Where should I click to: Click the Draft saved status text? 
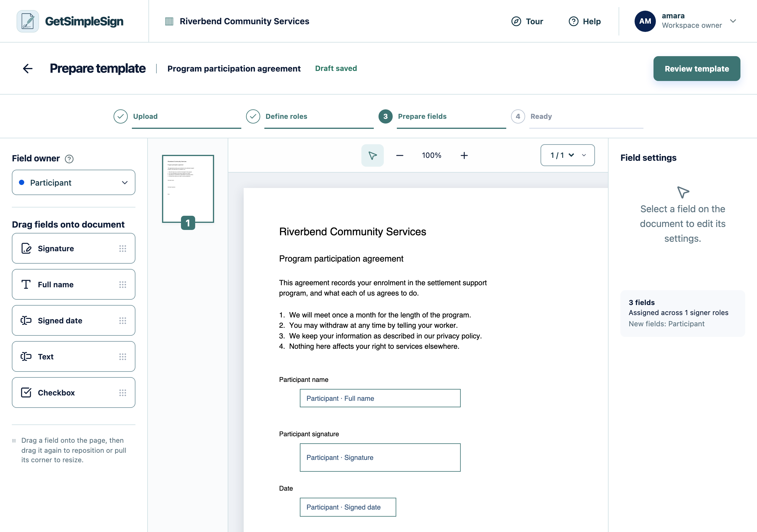click(336, 68)
